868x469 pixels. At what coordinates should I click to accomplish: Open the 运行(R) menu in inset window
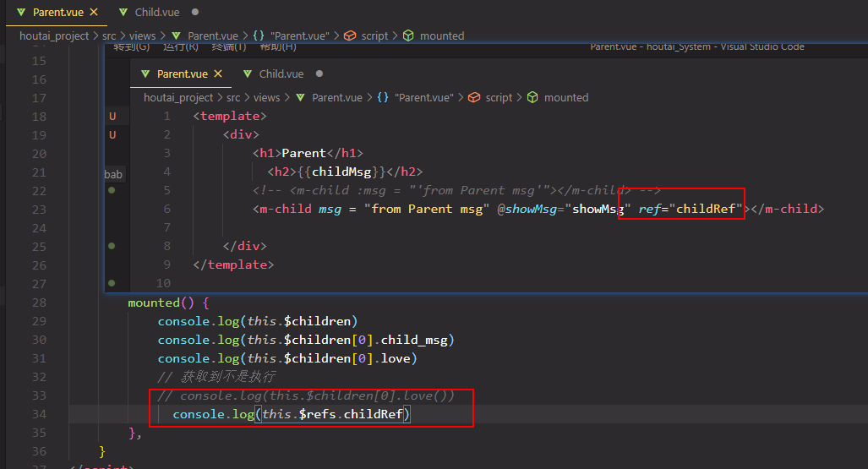click(x=181, y=47)
